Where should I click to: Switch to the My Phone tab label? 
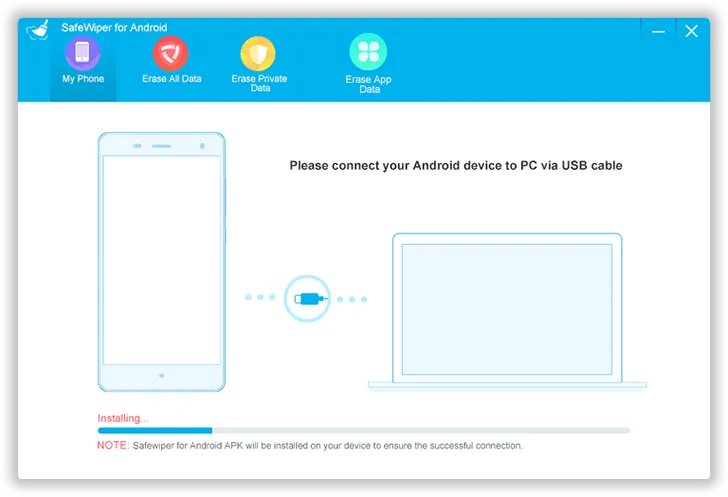(x=83, y=79)
